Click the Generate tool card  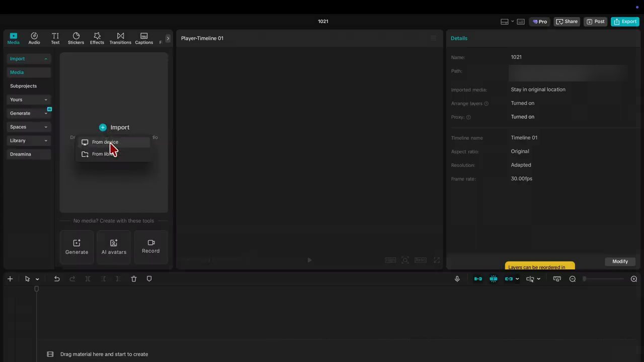coord(76,247)
